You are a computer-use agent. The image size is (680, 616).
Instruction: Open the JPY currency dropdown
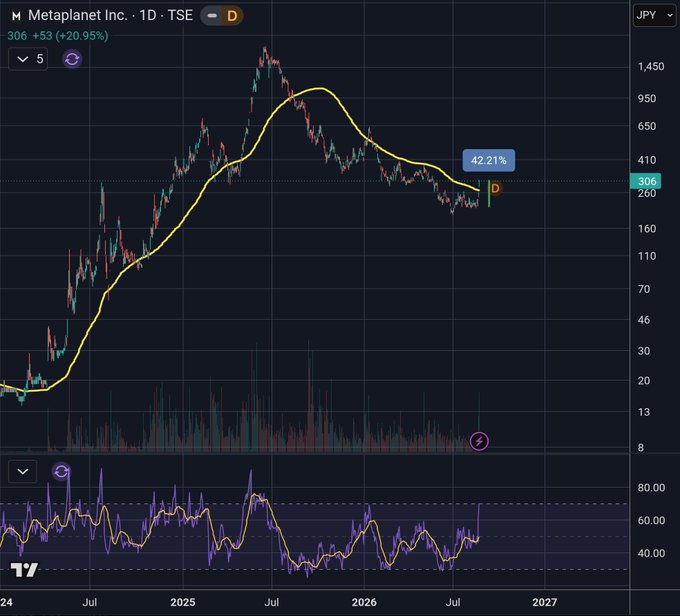coord(654,15)
